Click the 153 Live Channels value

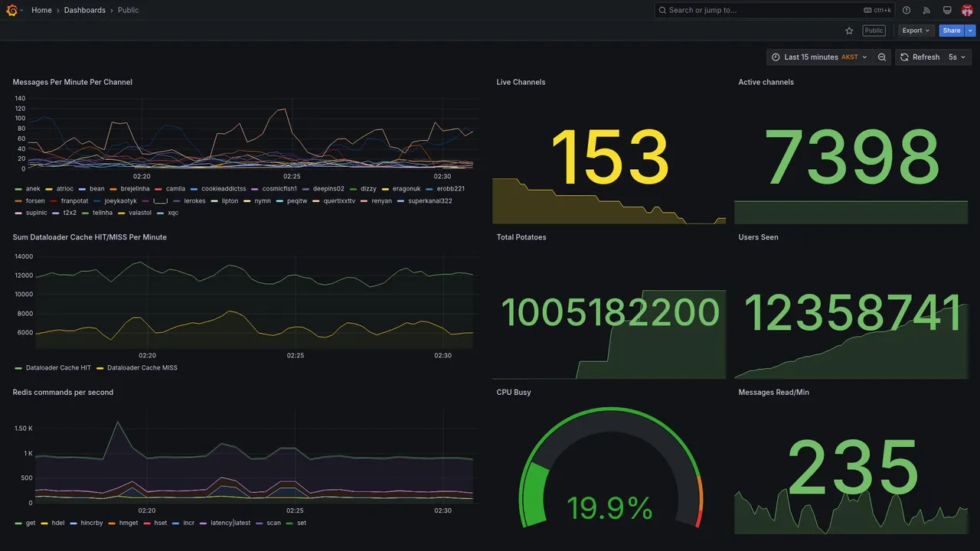click(609, 158)
